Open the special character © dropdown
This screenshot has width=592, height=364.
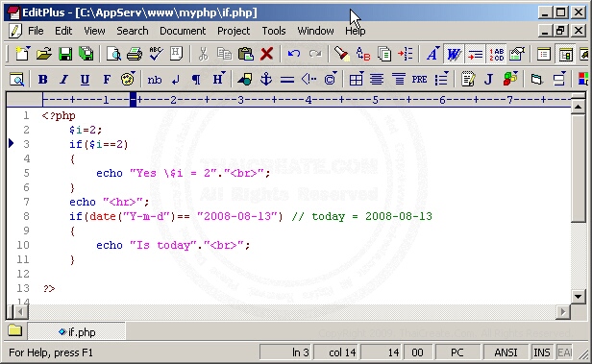click(x=331, y=79)
